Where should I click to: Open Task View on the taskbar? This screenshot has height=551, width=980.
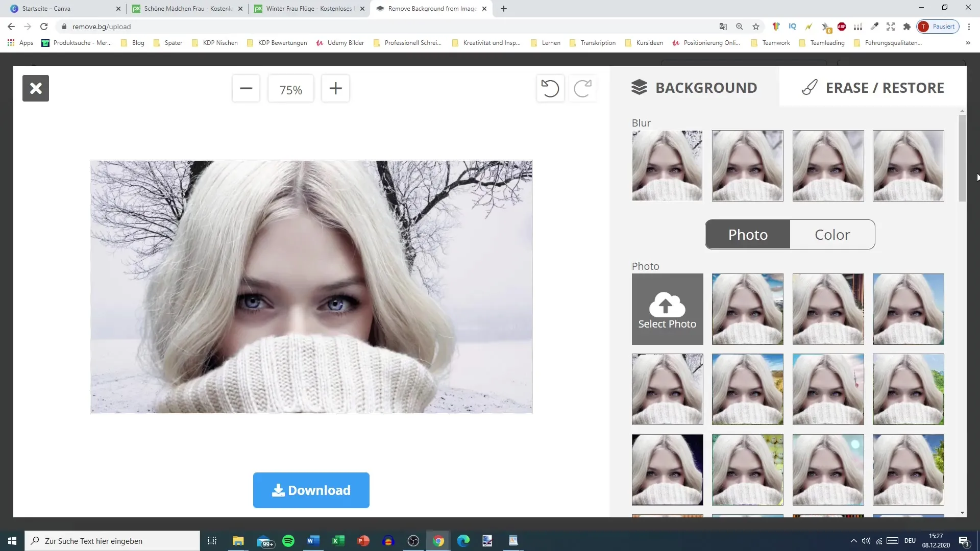tap(212, 541)
